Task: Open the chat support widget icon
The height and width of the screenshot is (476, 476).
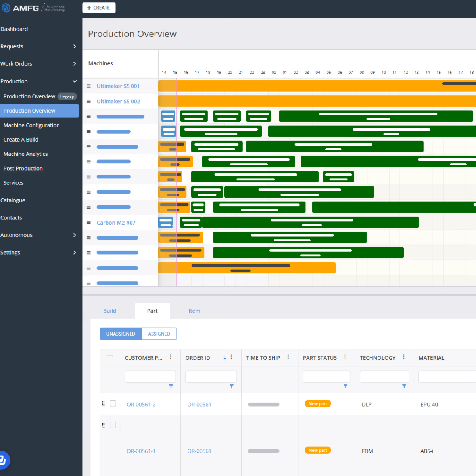Action: tap(3, 461)
